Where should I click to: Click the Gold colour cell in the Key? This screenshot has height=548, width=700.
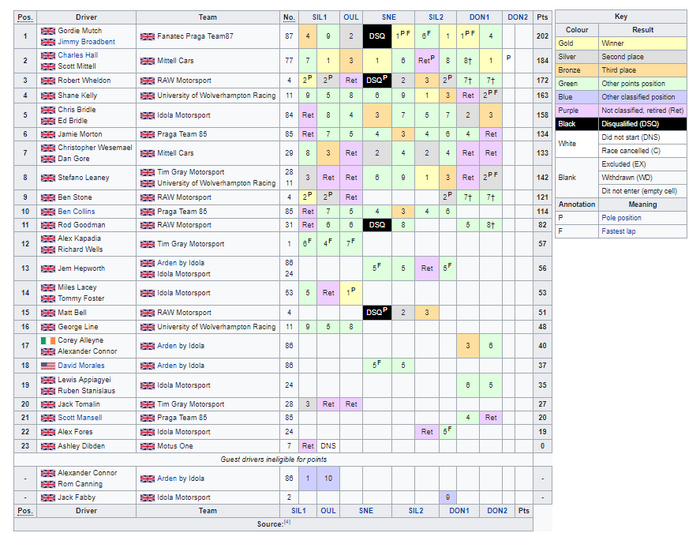click(577, 44)
